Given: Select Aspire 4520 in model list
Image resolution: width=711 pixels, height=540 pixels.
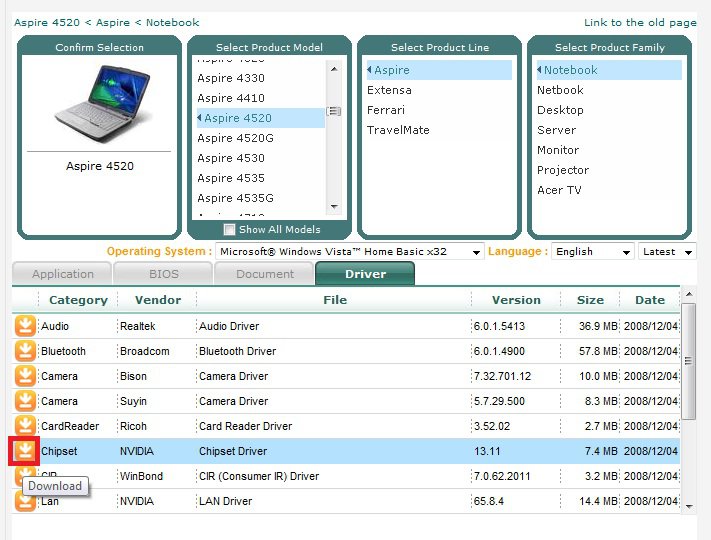Looking at the screenshot, I should pos(260,118).
